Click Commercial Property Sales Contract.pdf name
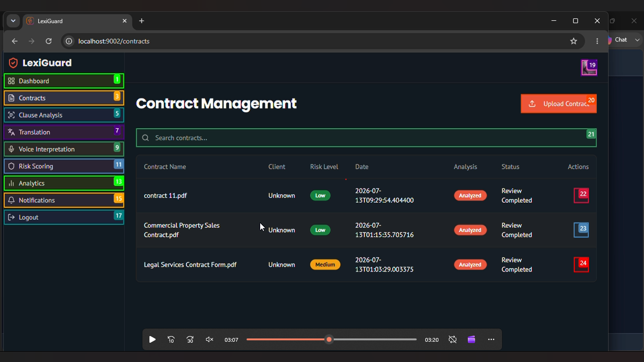Viewport: 644px width, 362px height. 182,230
